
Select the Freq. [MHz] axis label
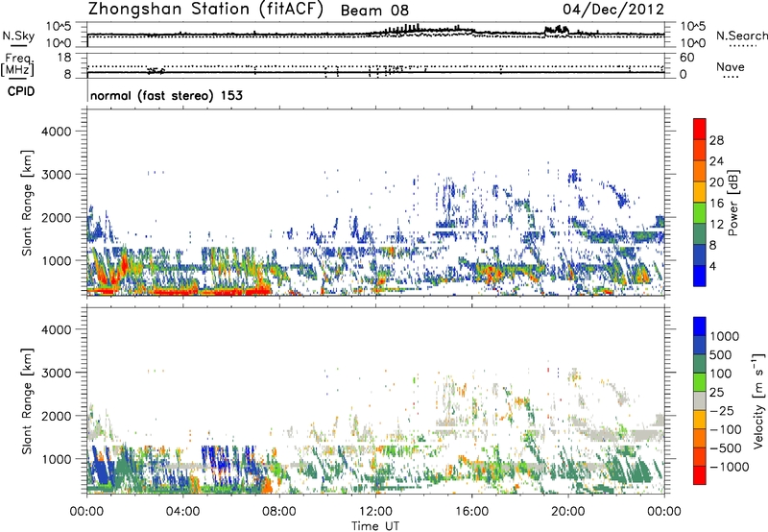coord(17,64)
